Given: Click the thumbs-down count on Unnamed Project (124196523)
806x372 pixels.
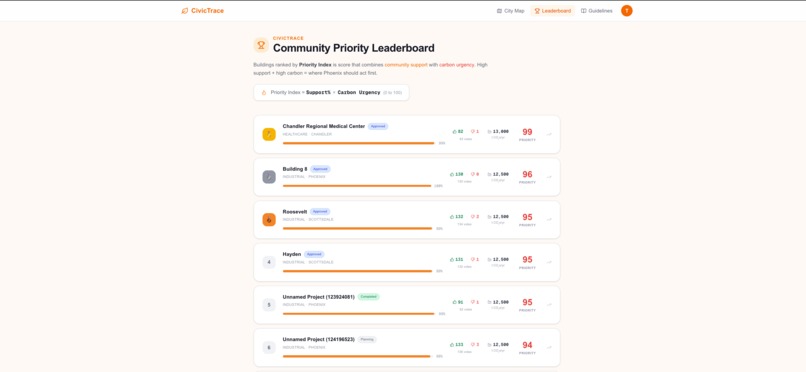Looking at the screenshot, I should point(475,345).
